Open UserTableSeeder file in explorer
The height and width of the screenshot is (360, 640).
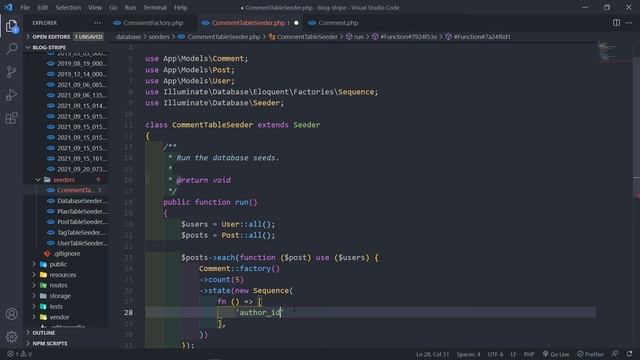tap(82, 243)
